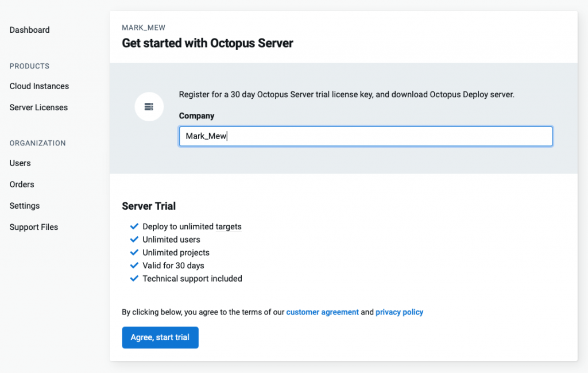Open the customer agreement link
Viewport: 588px width, 373px height.
pyautogui.click(x=323, y=312)
